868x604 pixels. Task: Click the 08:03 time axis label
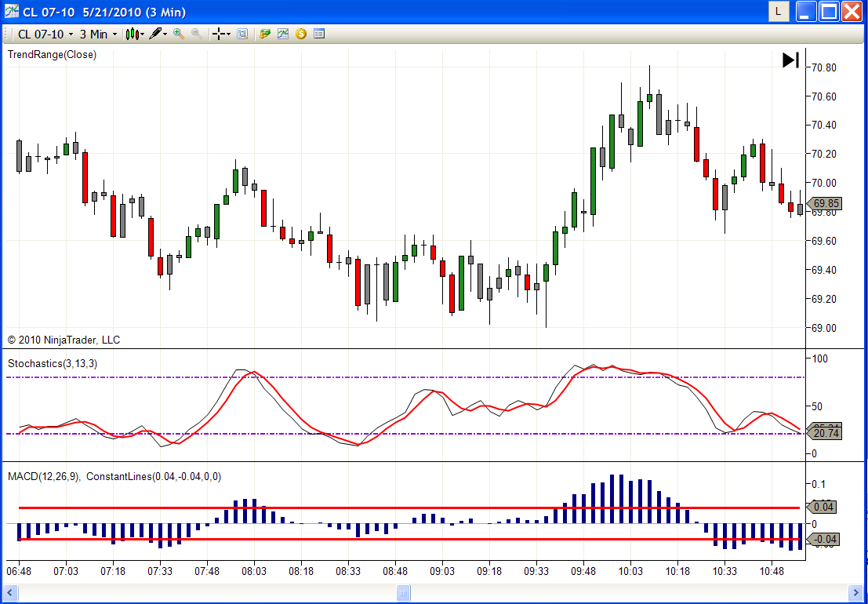[254, 571]
